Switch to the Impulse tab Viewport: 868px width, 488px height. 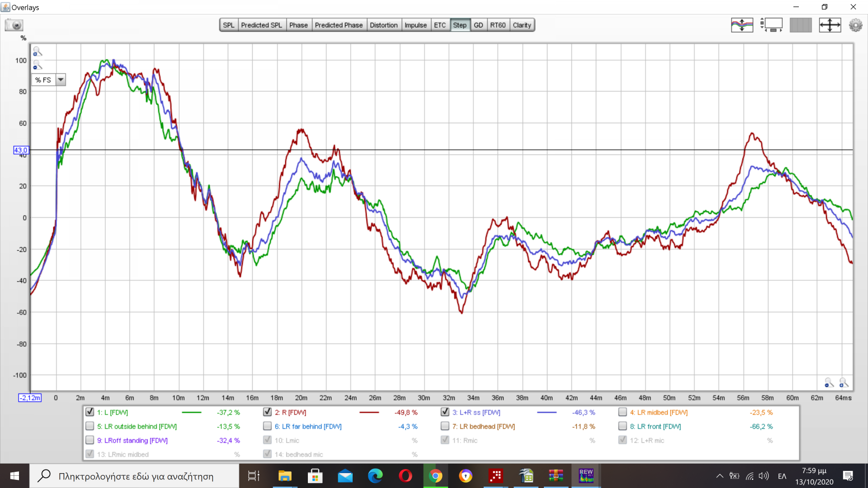[415, 25]
